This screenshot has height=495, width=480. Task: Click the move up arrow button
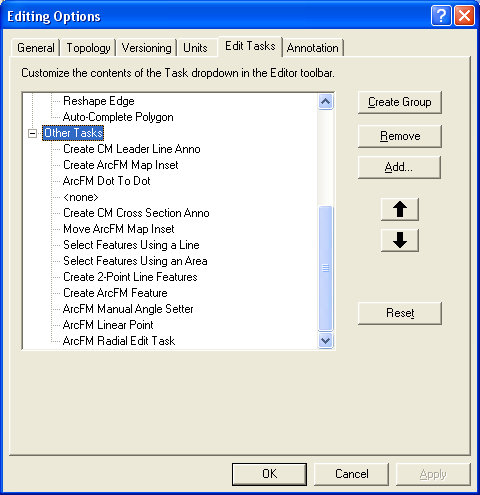pyautogui.click(x=400, y=209)
